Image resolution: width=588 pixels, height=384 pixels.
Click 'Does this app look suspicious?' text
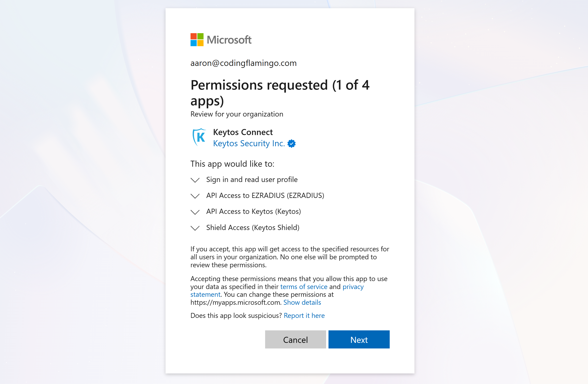click(236, 315)
